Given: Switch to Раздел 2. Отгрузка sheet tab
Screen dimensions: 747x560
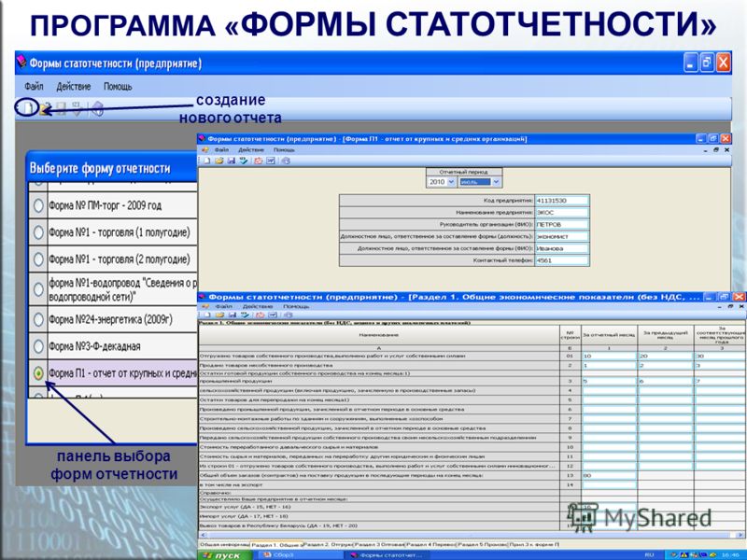Looking at the screenshot, I should tap(328, 544).
